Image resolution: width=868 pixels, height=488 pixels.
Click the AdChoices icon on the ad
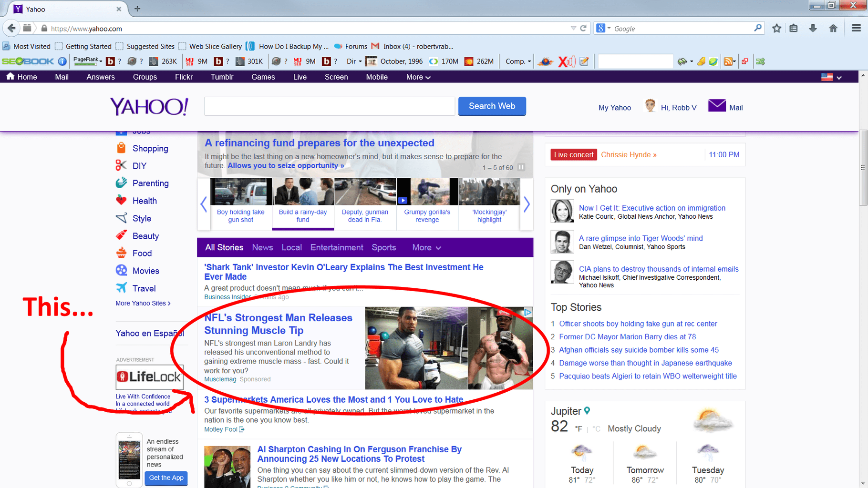click(528, 313)
